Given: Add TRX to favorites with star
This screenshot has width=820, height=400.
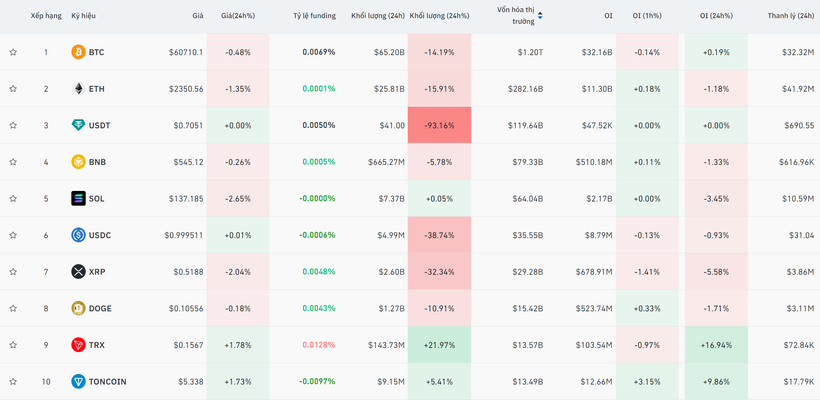Looking at the screenshot, I should (13, 345).
